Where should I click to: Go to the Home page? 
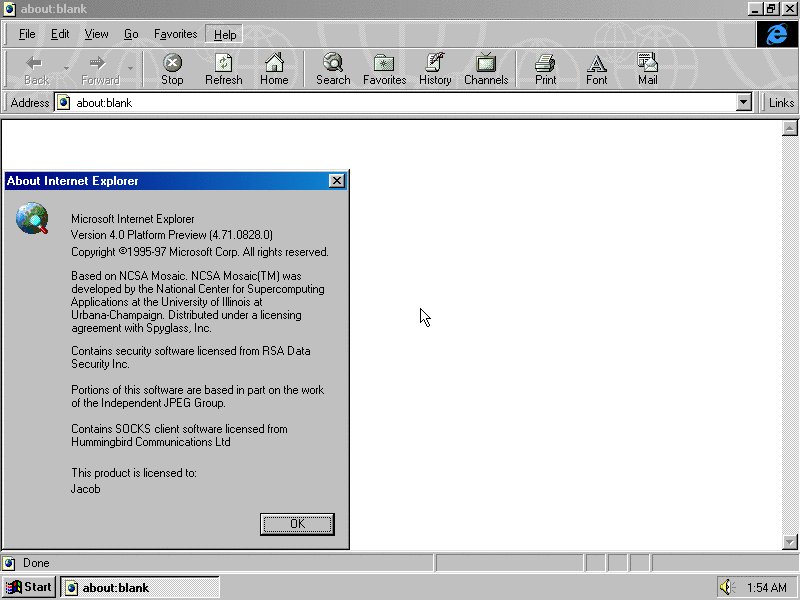274,69
